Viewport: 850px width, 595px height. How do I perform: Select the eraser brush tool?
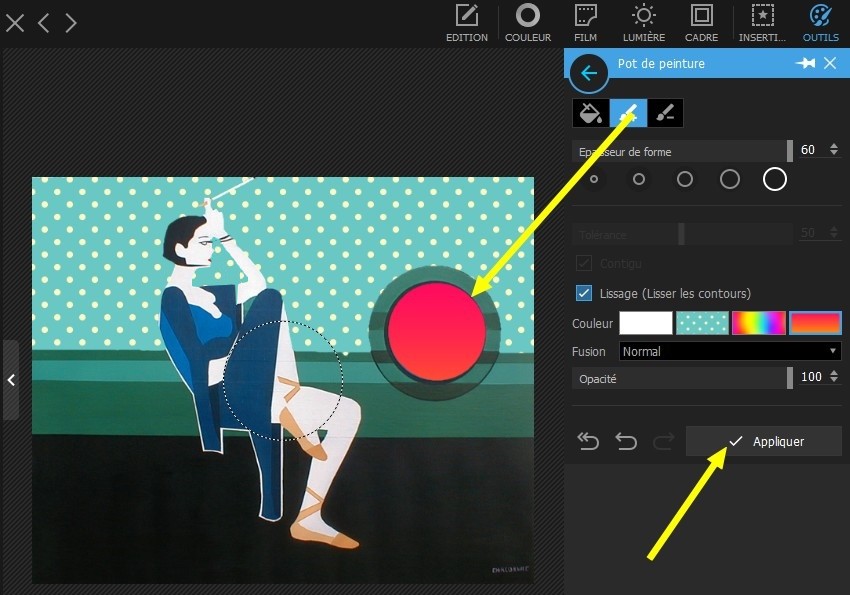click(665, 113)
